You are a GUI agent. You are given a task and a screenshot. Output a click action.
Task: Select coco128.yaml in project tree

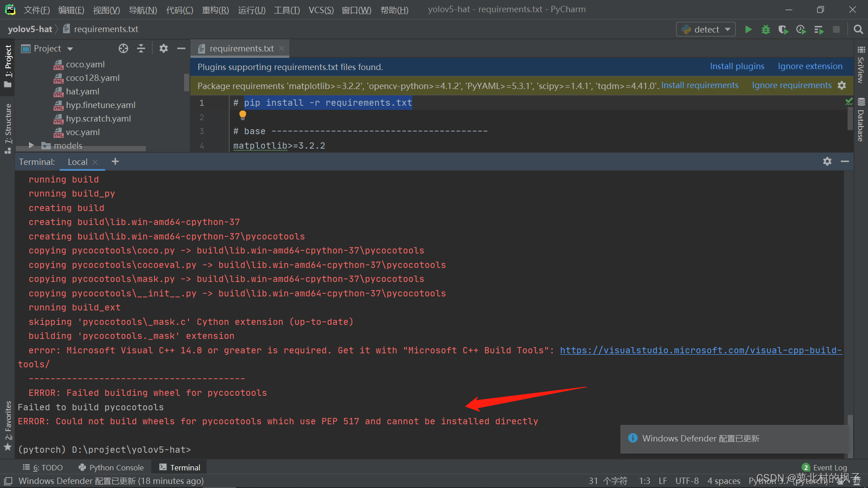pyautogui.click(x=93, y=78)
